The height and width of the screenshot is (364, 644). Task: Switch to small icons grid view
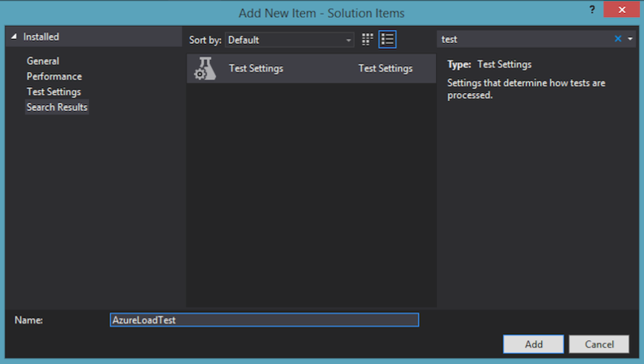click(x=368, y=39)
